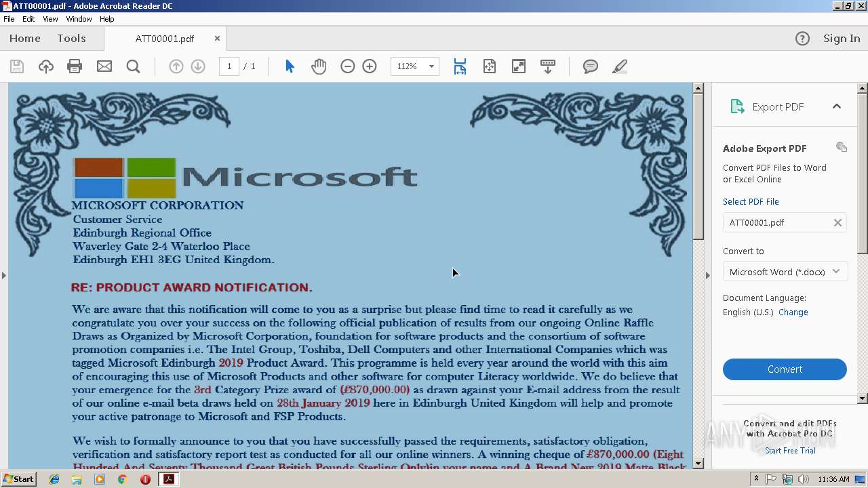Image resolution: width=868 pixels, height=488 pixels.
Task: Click the copy icon beside Adobe Export PDF
Action: tap(842, 147)
